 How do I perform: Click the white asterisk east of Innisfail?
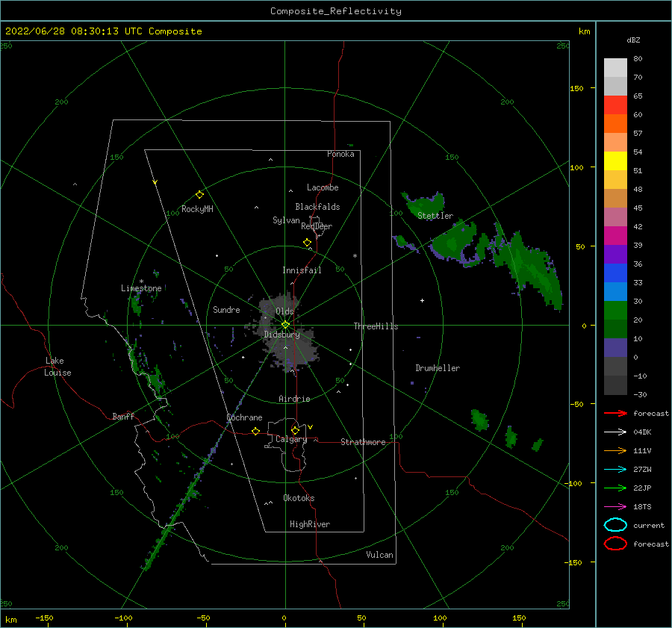tap(355, 256)
